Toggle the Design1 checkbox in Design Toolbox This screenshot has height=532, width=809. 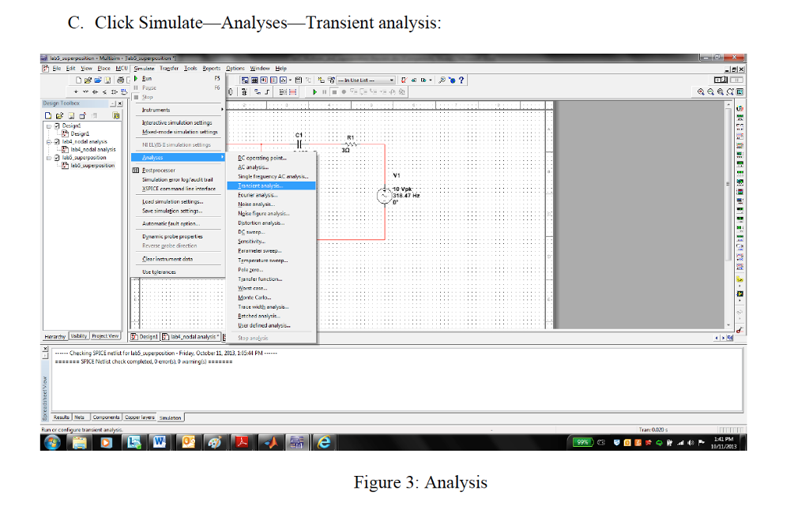(x=56, y=126)
